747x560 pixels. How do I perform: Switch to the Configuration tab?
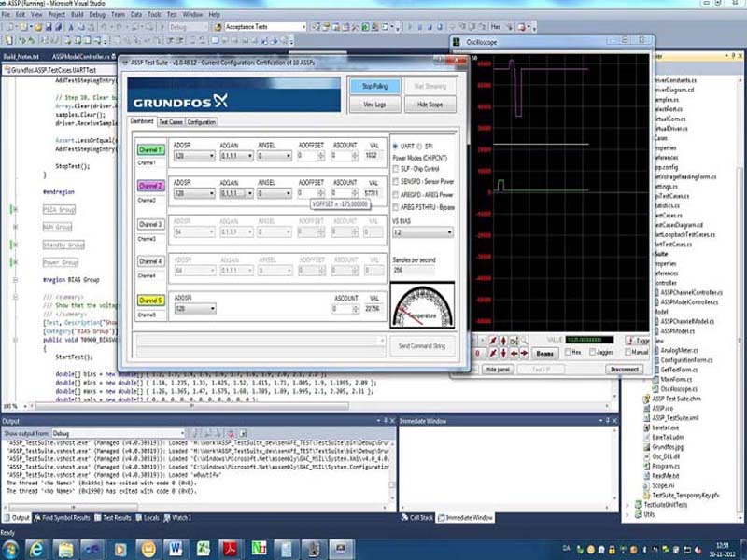pyautogui.click(x=202, y=122)
